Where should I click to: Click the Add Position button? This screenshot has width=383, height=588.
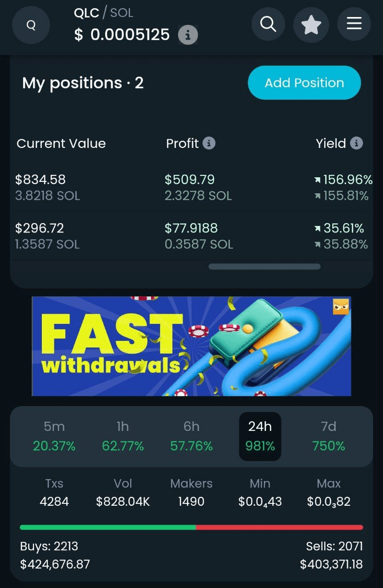coord(304,83)
